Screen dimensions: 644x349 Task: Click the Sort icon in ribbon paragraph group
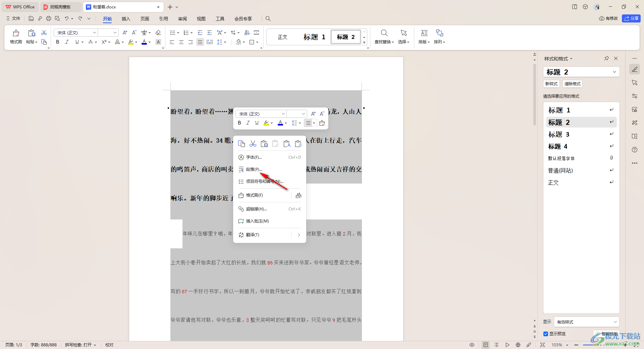pyautogui.click(x=247, y=33)
